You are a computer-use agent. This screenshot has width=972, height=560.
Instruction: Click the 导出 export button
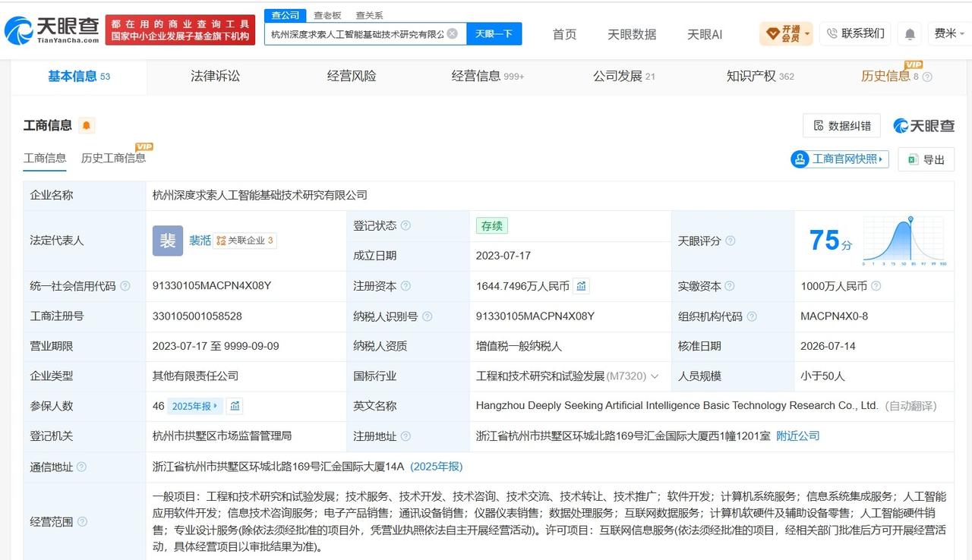coord(926,159)
